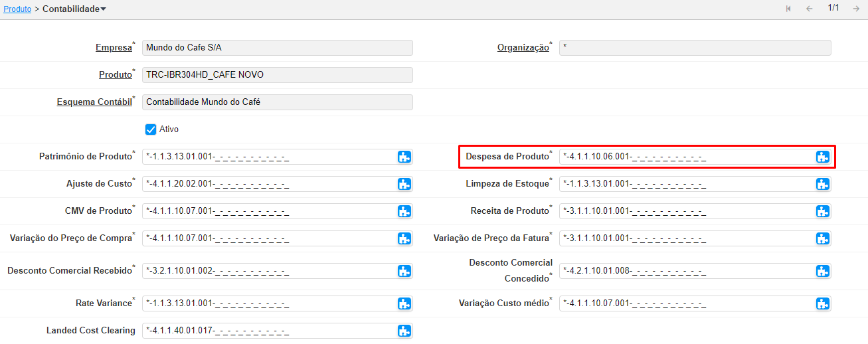
Task: Jump to first record arrow
Action: (x=788, y=9)
